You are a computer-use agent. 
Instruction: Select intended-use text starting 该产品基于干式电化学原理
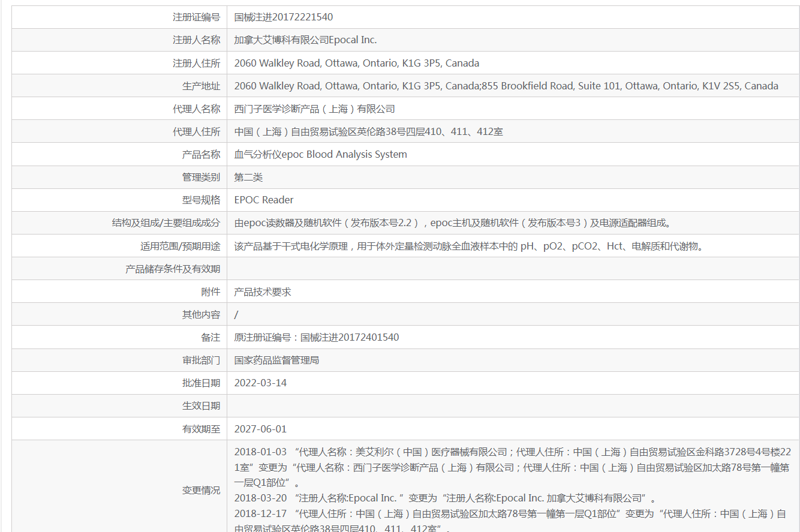[469, 246]
